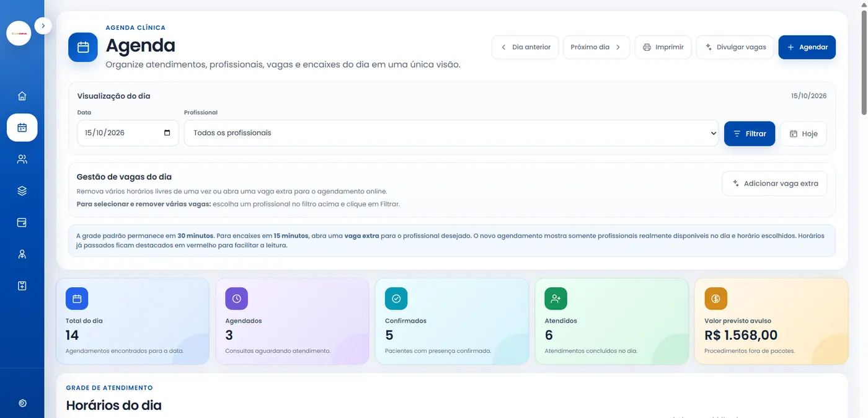Go to Dia anterior

[525, 47]
